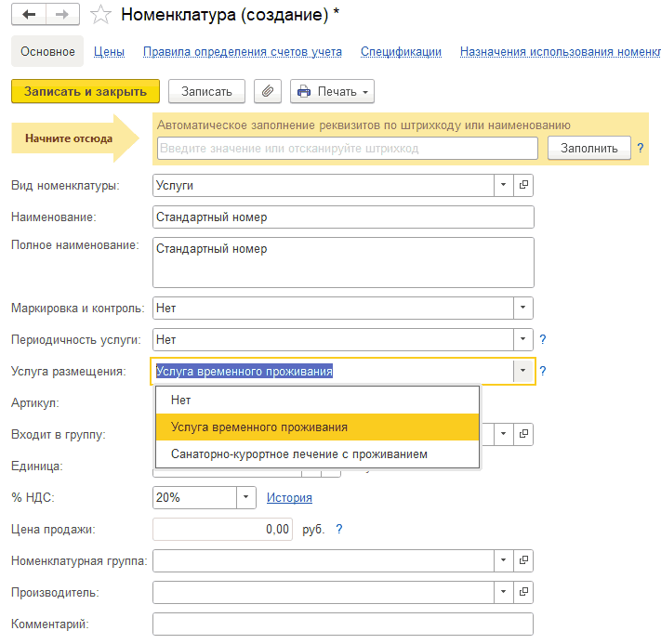Open the Печать print menu
The height and width of the screenshot is (644, 661).
pyautogui.click(x=332, y=91)
